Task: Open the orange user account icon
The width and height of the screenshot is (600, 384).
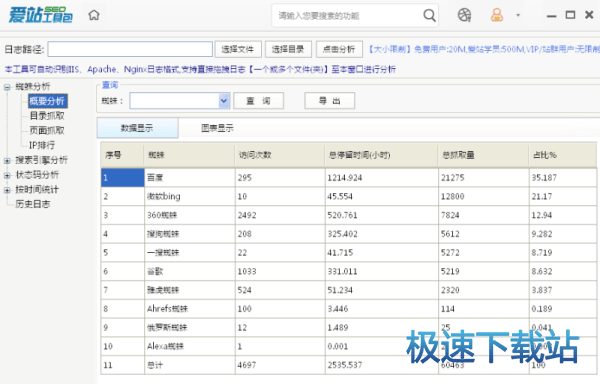Action: [497, 15]
